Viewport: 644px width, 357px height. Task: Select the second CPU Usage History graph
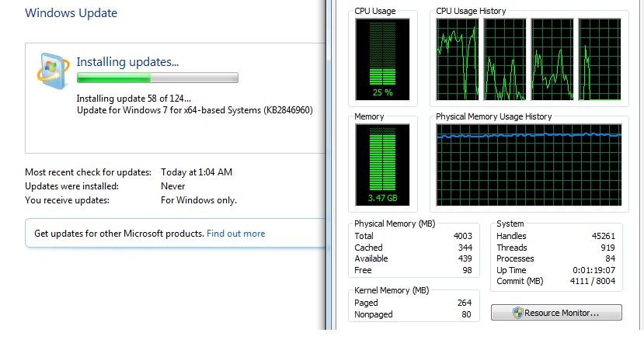pos(505,59)
